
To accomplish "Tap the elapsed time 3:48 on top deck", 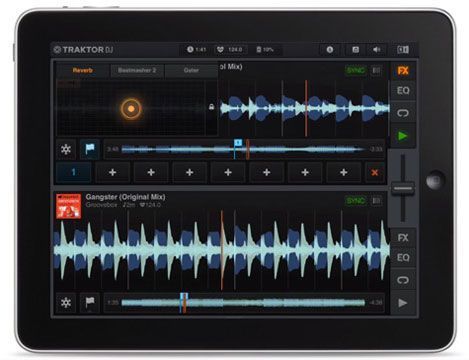I will [113, 149].
